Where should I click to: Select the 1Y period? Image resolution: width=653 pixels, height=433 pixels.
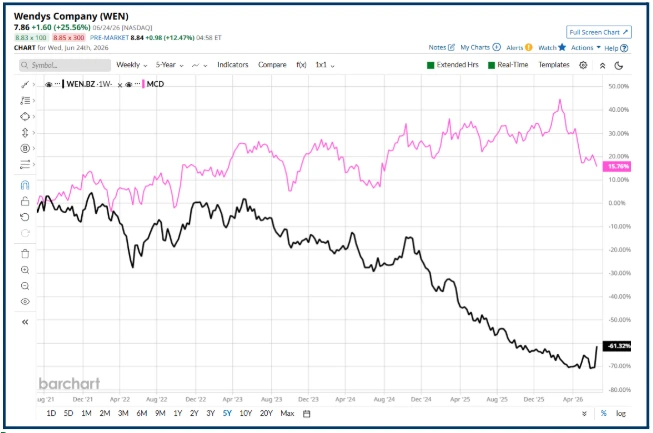click(x=178, y=413)
